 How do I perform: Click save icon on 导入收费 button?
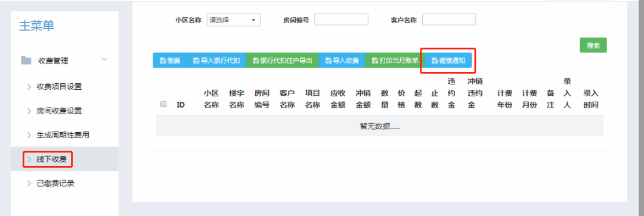328,61
